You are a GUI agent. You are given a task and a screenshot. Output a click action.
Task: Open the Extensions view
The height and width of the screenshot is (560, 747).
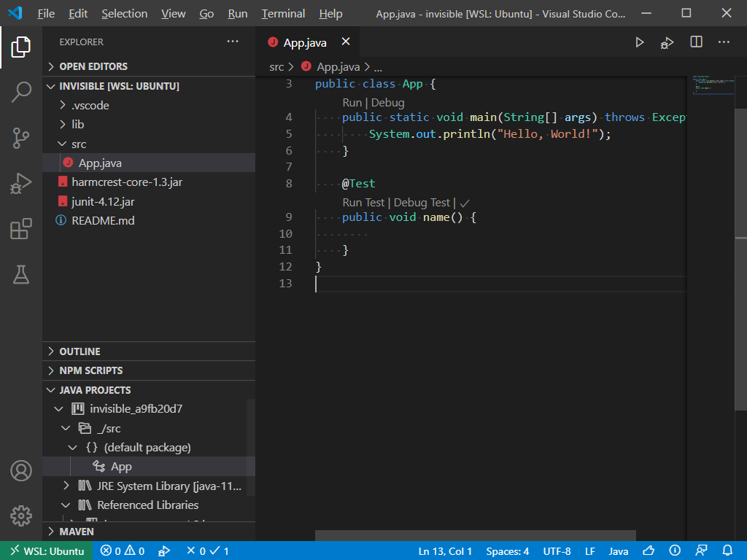click(x=21, y=229)
